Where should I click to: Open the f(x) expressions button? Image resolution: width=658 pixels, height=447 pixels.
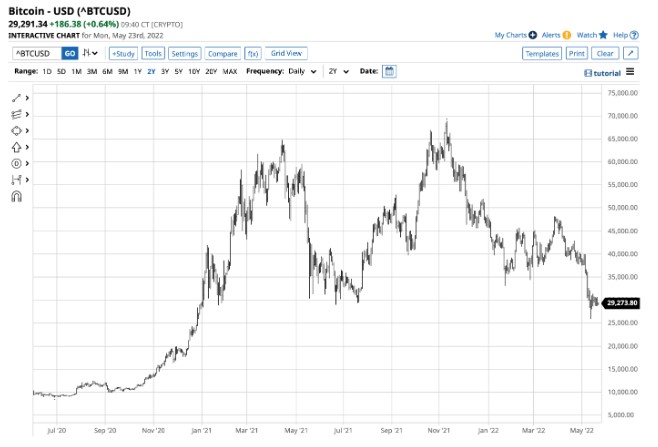253,53
